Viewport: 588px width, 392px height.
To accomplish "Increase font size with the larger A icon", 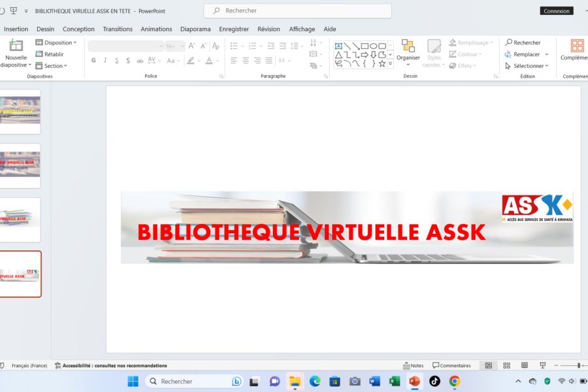I will (x=191, y=46).
